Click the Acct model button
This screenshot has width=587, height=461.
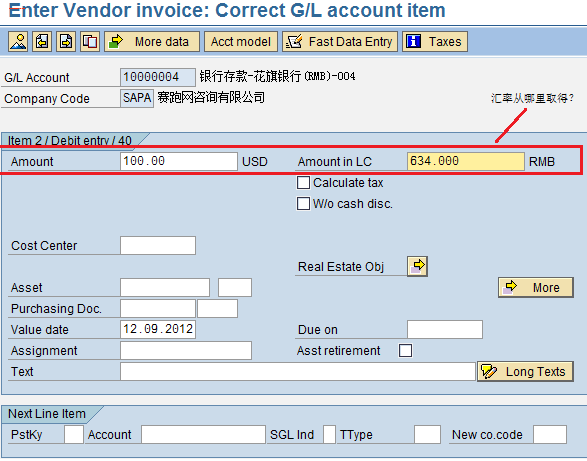pos(241,41)
